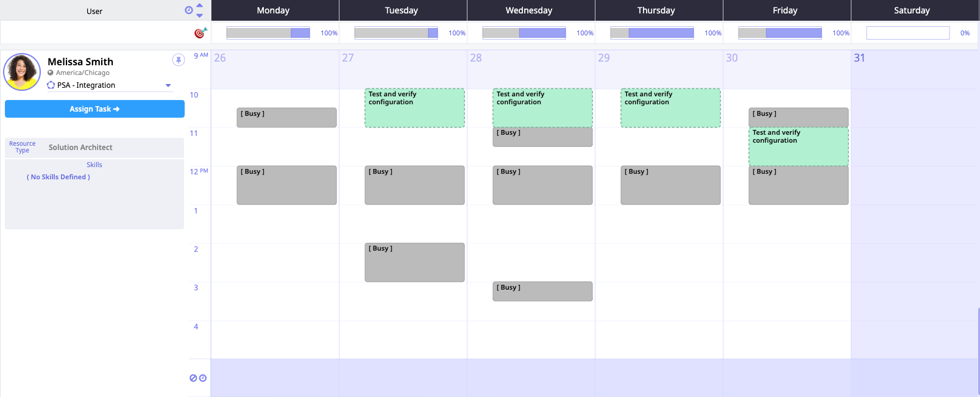Pin Melissa Smith's resource card
The image size is (980, 397).
tap(177, 60)
